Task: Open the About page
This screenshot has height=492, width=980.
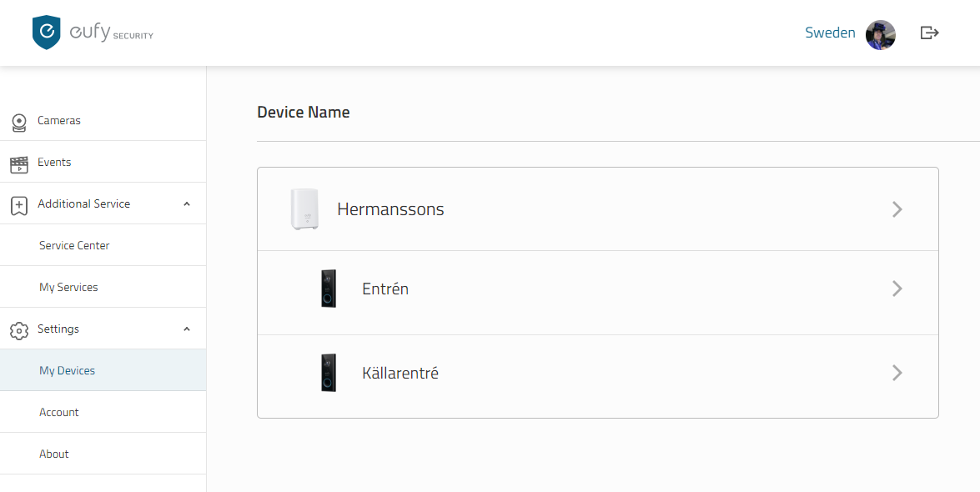Action: click(x=54, y=453)
